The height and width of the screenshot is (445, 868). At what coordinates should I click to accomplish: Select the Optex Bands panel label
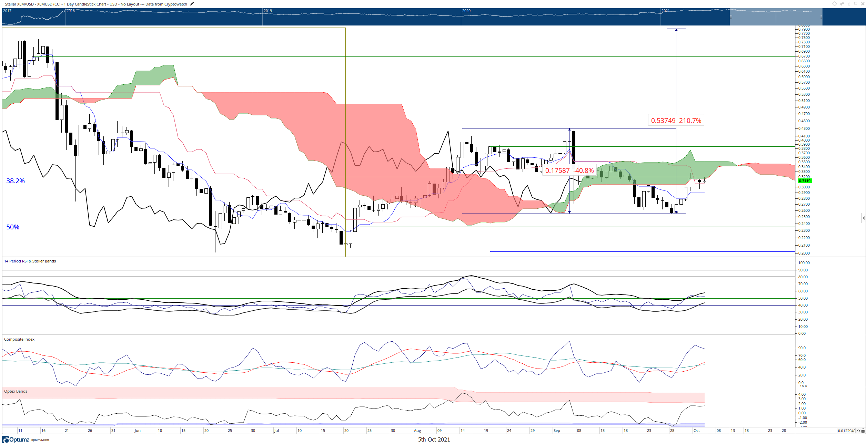click(16, 391)
